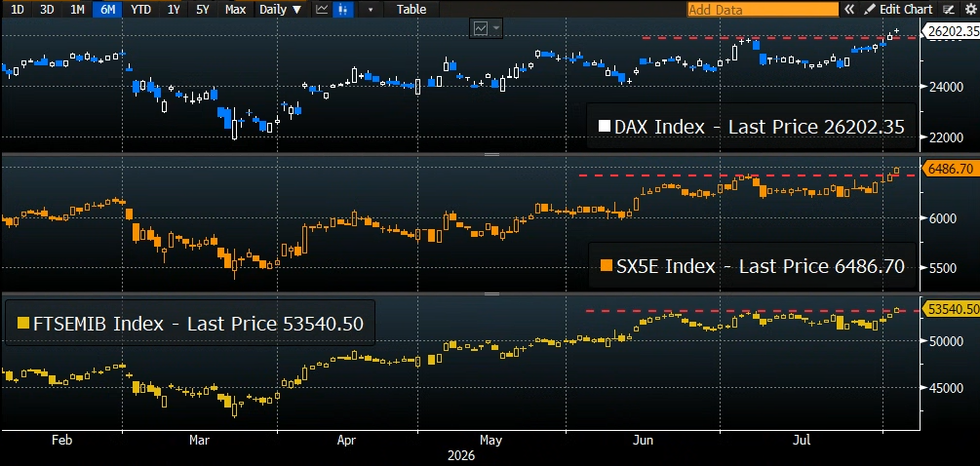The image size is (980, 466).
Task: Click the white DAX legend color square
Action: point(604,126)
